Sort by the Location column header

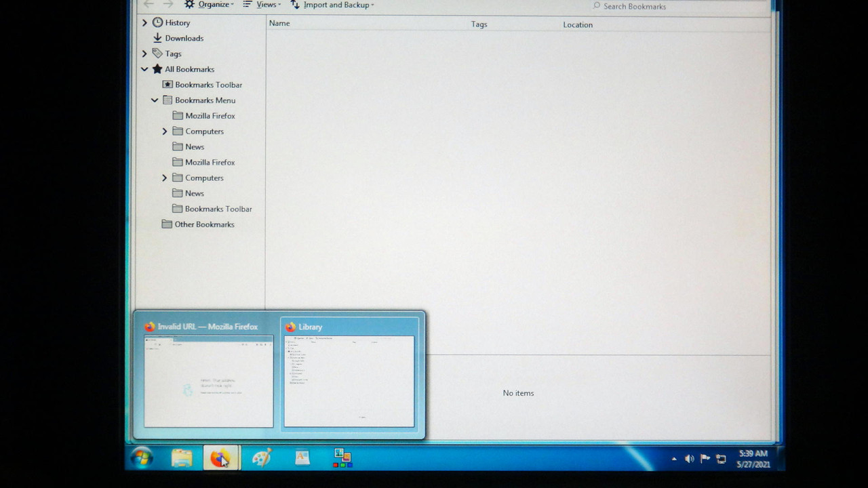tap(578, 25)
